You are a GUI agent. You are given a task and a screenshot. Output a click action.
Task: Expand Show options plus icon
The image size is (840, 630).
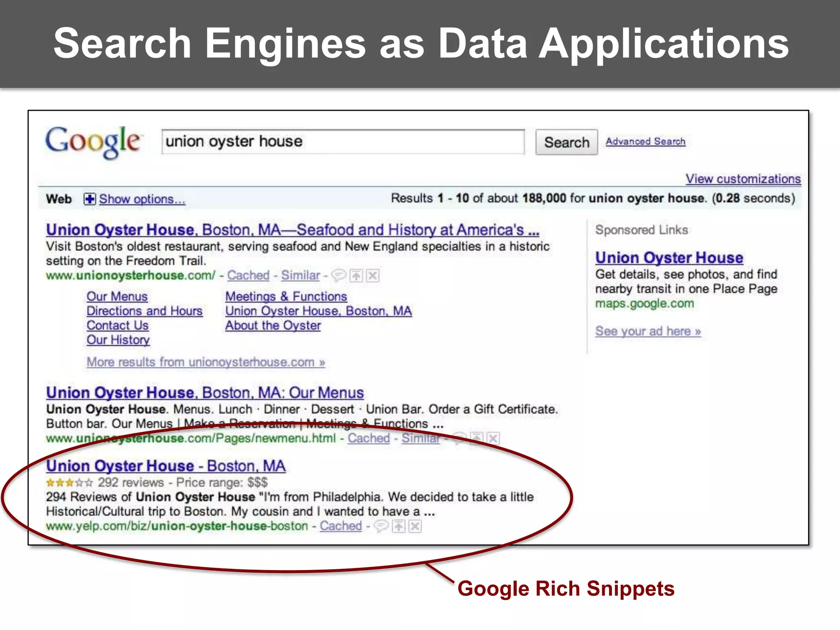tap(89, 199)
